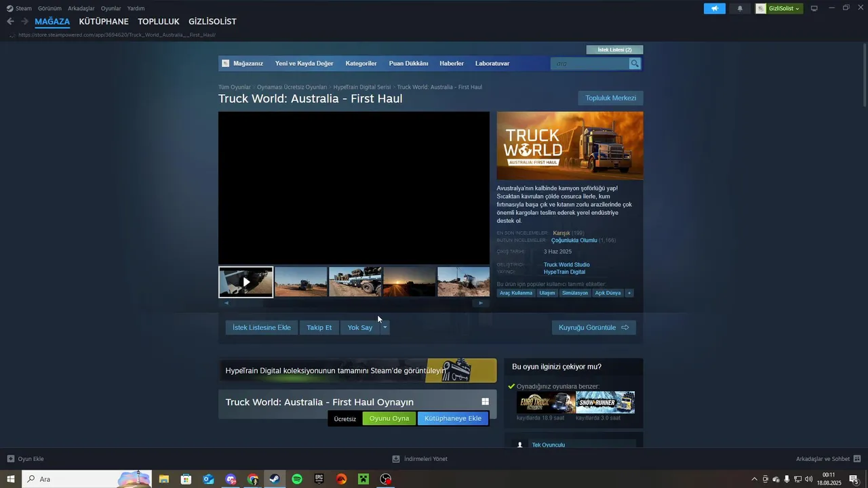Select the video trailer thumbnail with play icon
The width and height of the screenshot is (868, 488).
click(x=245, y=282)
